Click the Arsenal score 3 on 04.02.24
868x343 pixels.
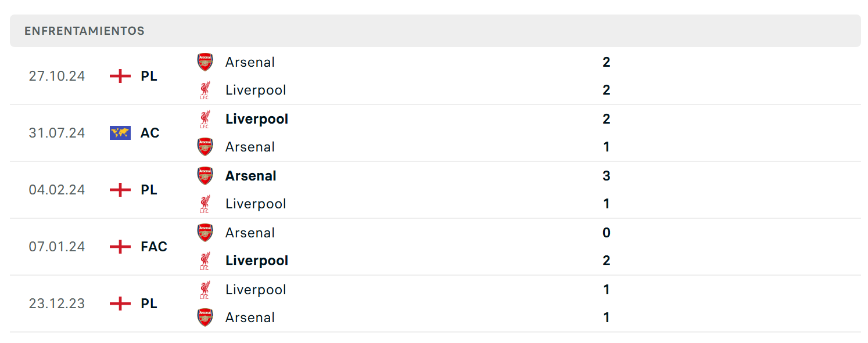[x=607, y=176]
